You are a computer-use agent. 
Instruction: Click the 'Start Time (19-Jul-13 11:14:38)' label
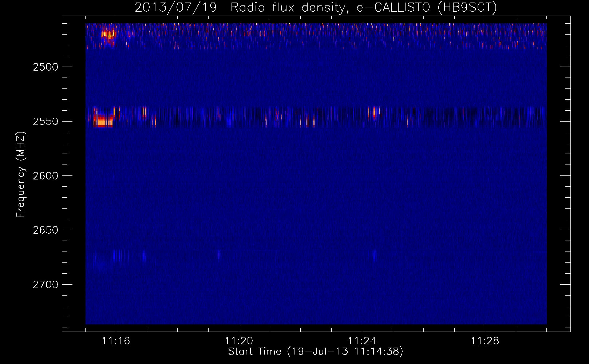point(316,352)
